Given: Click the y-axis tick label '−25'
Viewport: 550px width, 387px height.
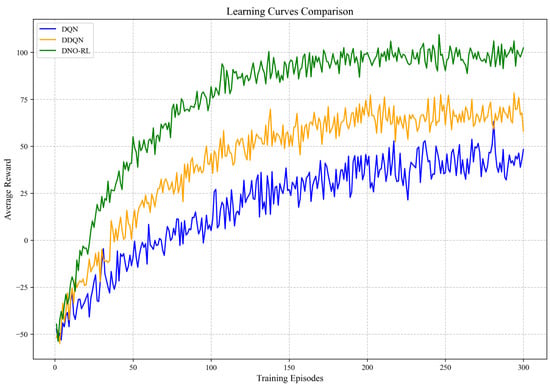Looking at the screenshot, I should (x=23, y=288).
